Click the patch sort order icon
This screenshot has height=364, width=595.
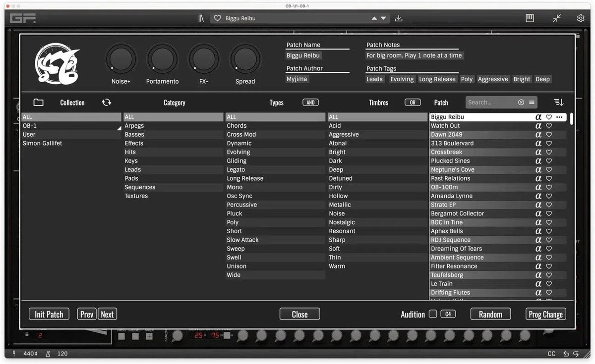coord(559,103)
